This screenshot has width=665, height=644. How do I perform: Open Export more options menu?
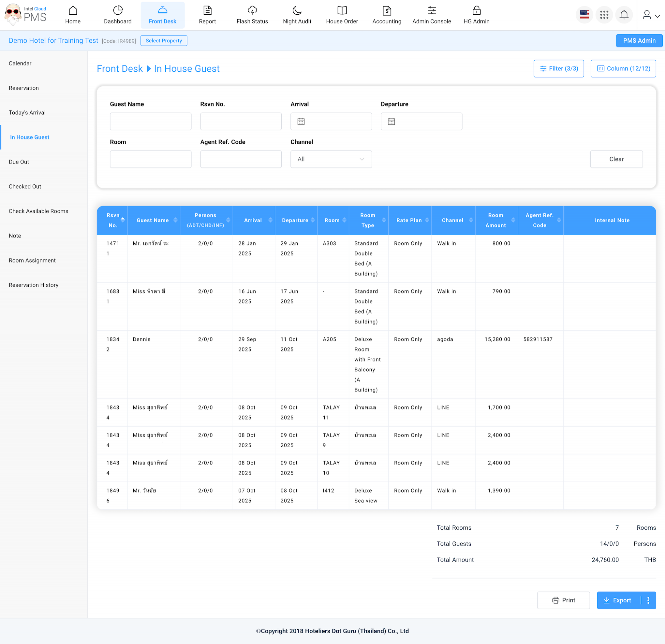coord(648,600)
